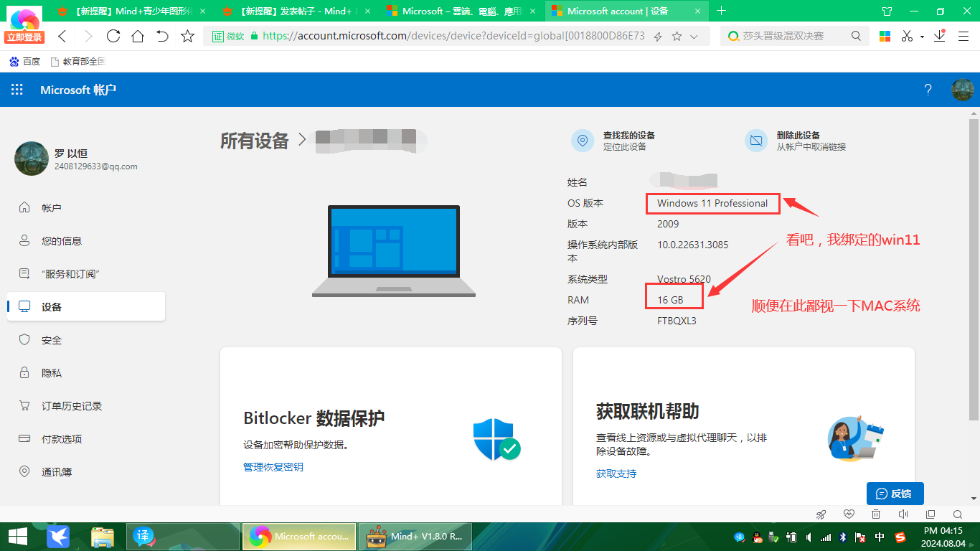The height and width of the screenshot is (551, 980).
Task: Click the help question mark icon
Action: pyautogui.click(x=928, y=90)
